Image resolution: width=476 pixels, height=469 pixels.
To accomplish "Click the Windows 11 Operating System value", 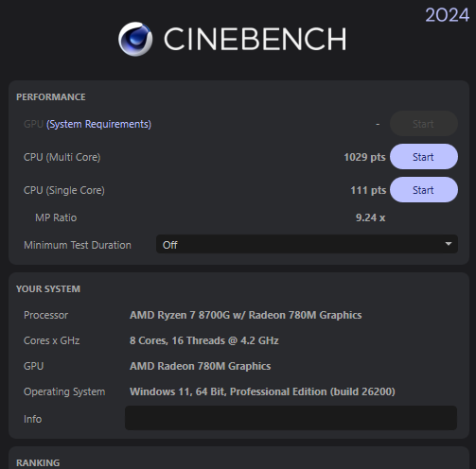I will [262, 391].
